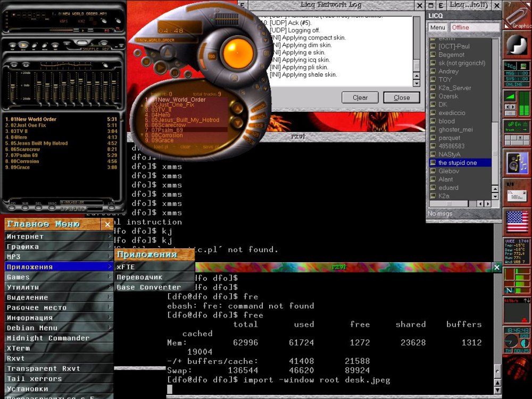Click the Licq status dockapp showing ONLINE
532x399 pixels.
click(x=517, y=73)
